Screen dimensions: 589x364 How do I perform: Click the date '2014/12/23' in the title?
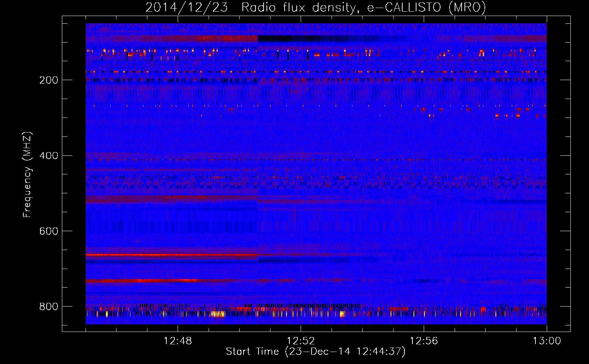[x=187, y=7]
